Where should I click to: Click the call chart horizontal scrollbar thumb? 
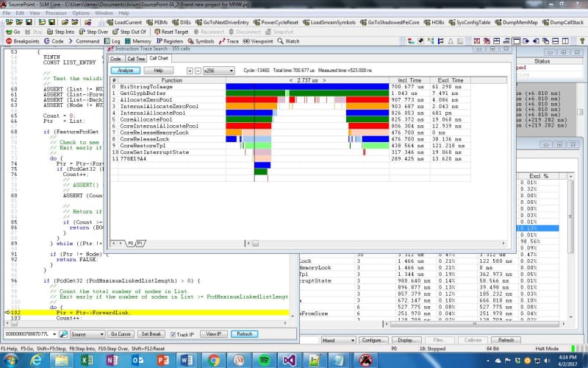[255, 244]
